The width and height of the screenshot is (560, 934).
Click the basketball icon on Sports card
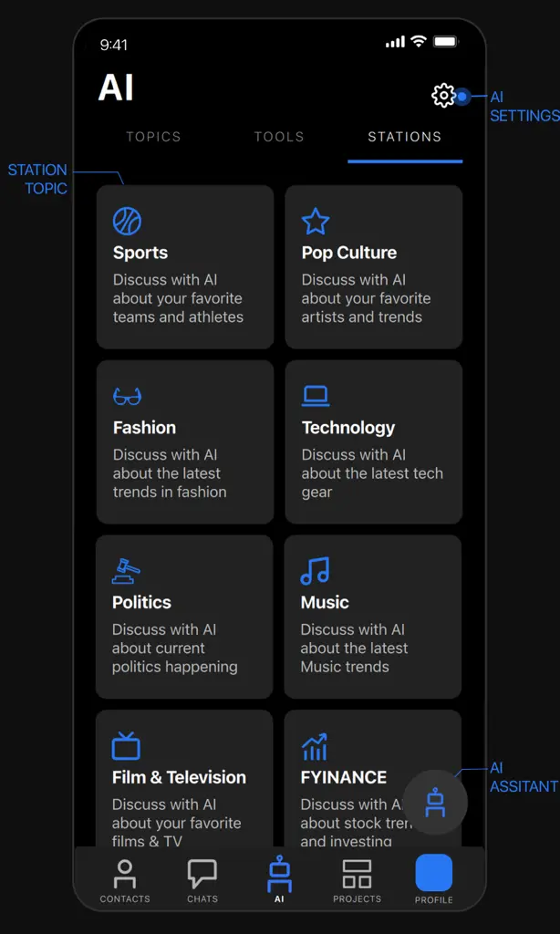(x=127, y=222)
